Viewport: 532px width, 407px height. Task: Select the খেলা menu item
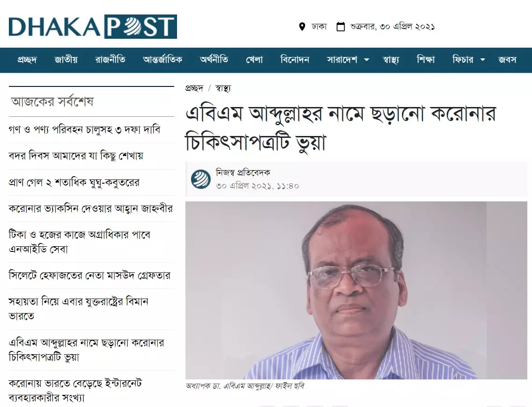point(255,60)
